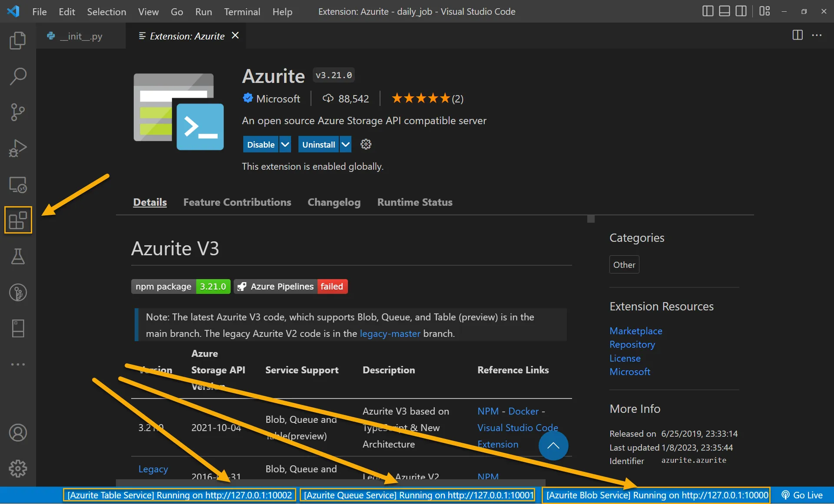Click the Uninstall button
Screen dimensions: 834x504
pyautogui.click(x=318, y=145)
